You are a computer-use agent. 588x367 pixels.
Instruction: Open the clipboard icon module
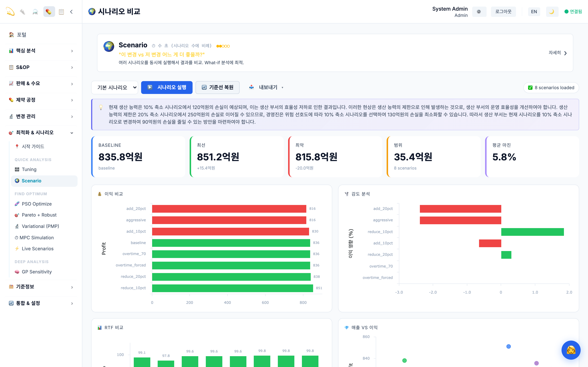[61, 12]
